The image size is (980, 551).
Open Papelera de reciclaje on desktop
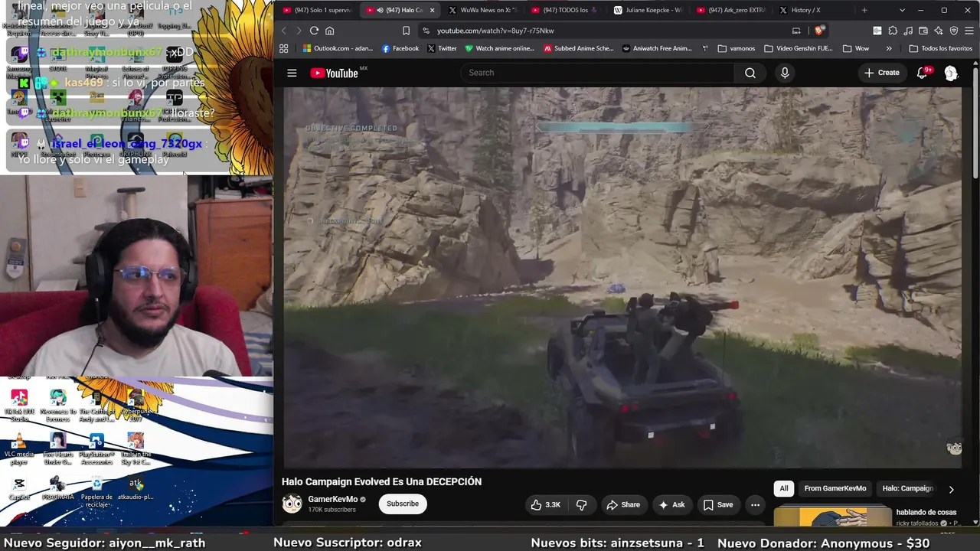point(96,491)
